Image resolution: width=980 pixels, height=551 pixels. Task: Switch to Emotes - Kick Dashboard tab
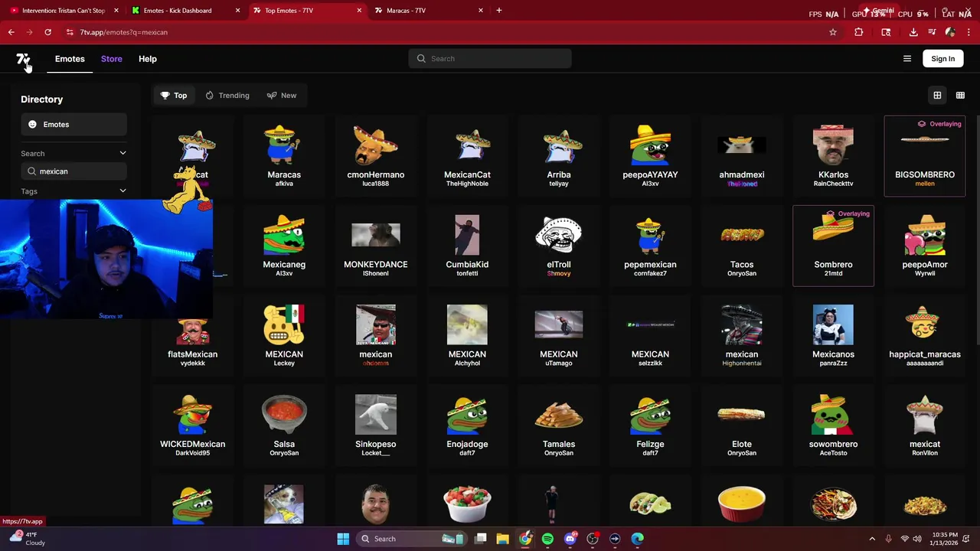click(184, 11)
